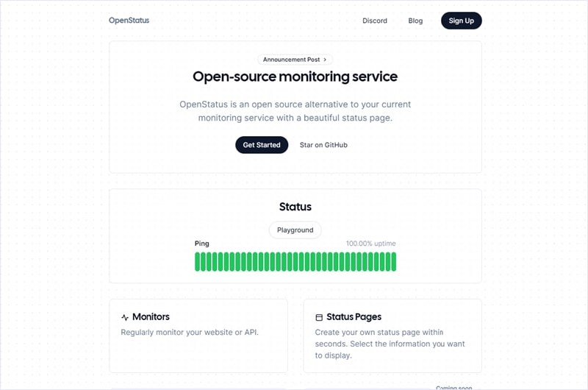This screenshot has width=588, height=390.
Task: Click the Sign Up button
Action: [462, 21]
